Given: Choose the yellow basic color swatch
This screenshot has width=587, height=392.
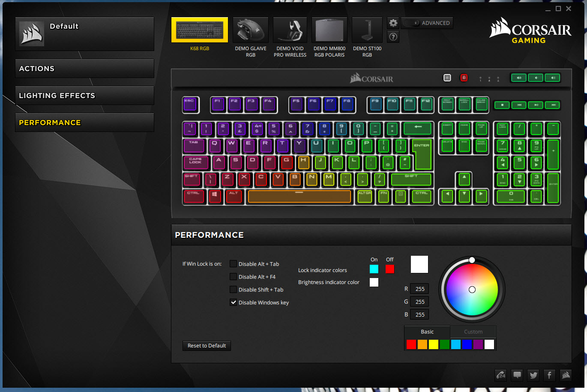Looking at the screenshot, I should (434, 344).
